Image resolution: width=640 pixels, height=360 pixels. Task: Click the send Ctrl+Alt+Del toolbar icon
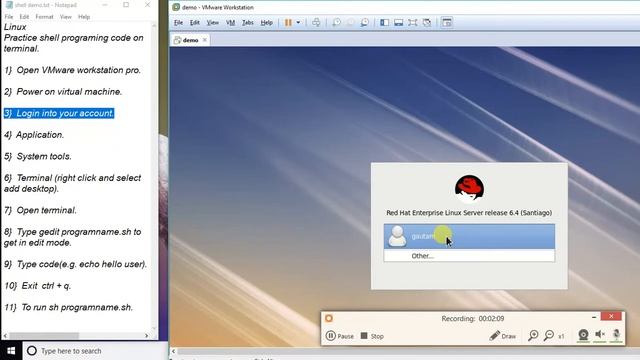[x=316, y=23]
